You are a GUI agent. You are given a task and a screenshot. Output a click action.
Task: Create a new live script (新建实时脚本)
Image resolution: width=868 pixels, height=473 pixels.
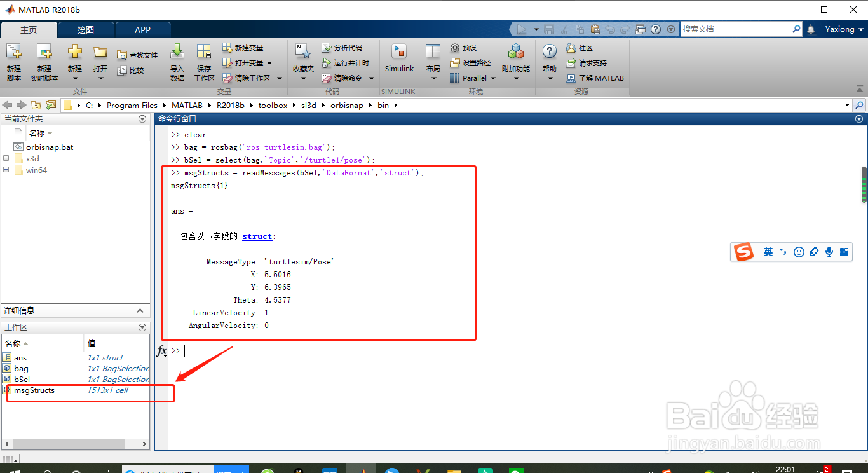(44, 62)
